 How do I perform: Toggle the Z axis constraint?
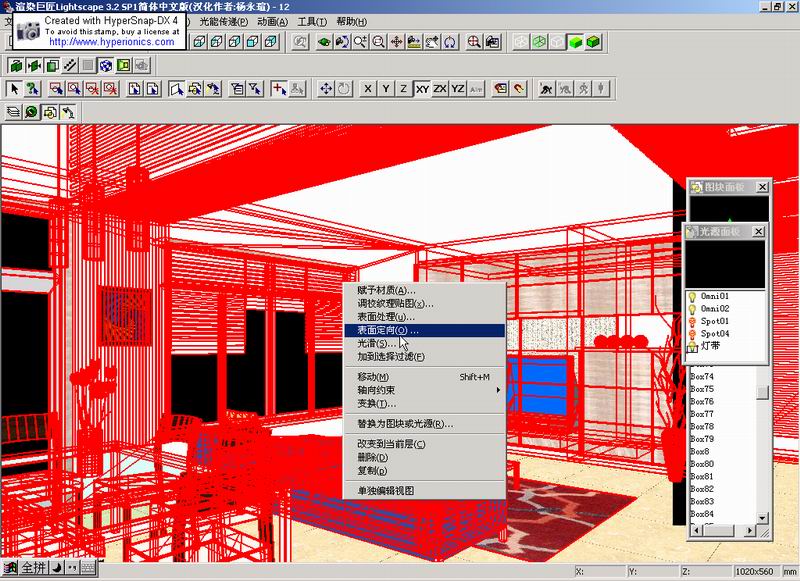(x=404, y=89)
